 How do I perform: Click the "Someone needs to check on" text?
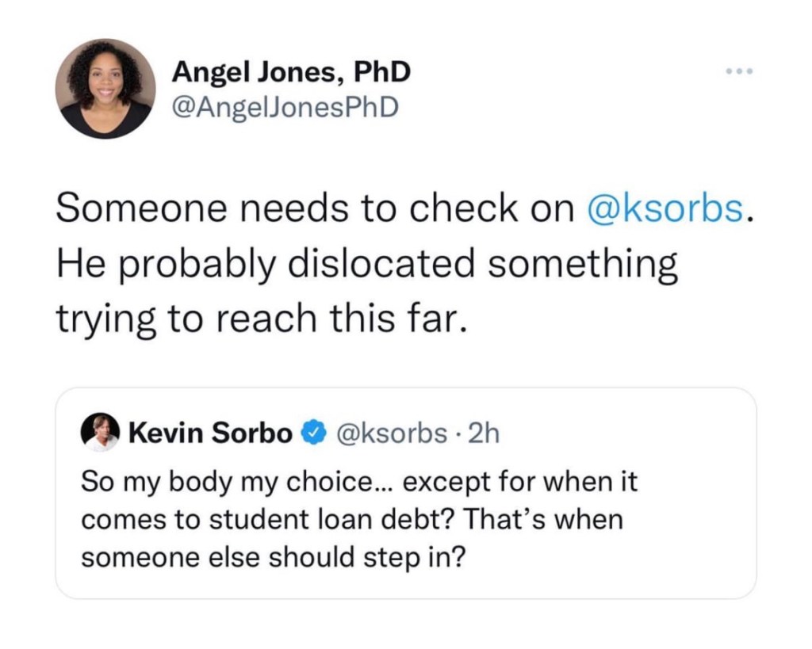pyautogui.click(x=314, y=208)
